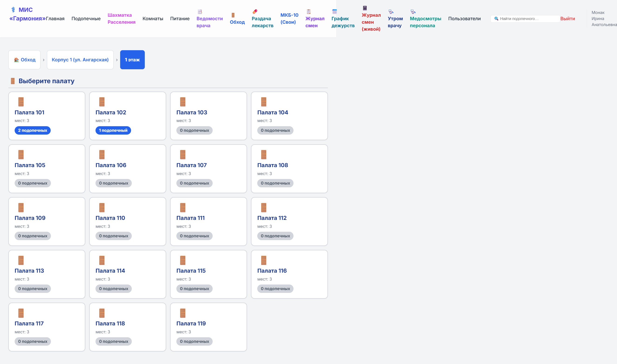Click the 2 подопечных badge of Палата 101
Screen dimensions: 617x364
click(32, 130)
